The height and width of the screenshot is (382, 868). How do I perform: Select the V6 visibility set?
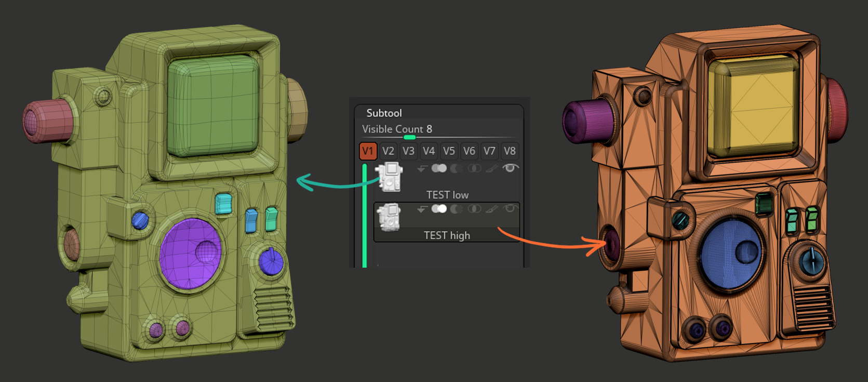click(x=469, y=151)
